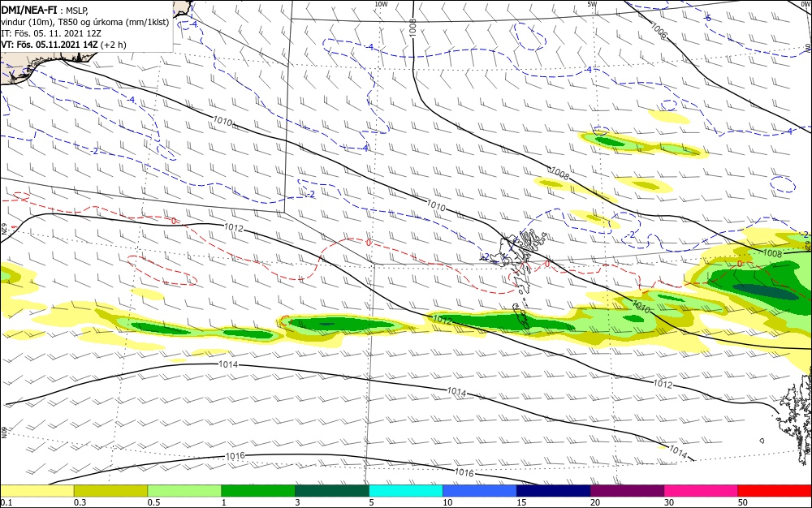Image resolution: width=812 pixels, height=508 pixels.
Task: Click the 'DMI/NEA-FI : MSLP,' title text
Action: pyautogui.click(x=45, y=10)
